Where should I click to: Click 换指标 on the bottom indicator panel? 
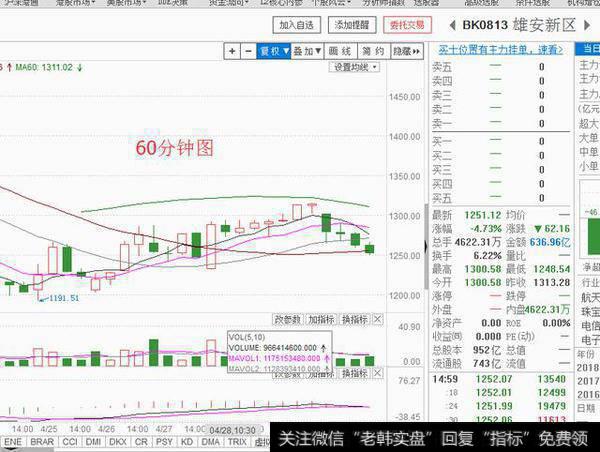(355, 373)
